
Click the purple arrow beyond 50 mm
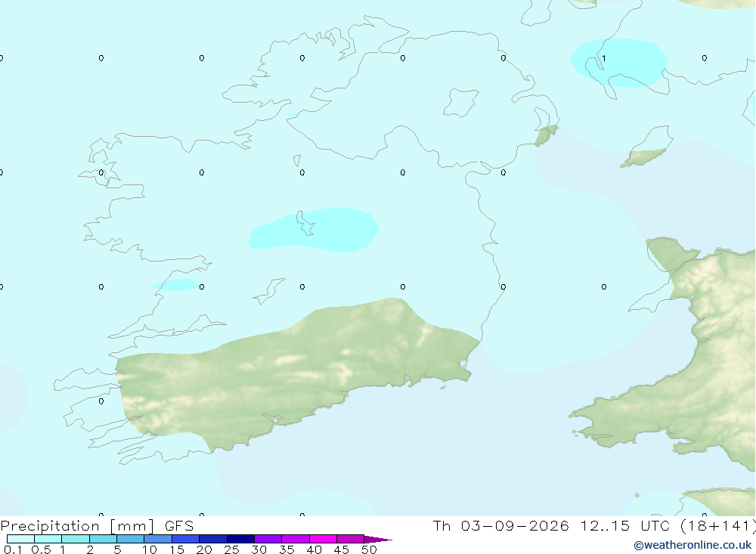[377, 539]
